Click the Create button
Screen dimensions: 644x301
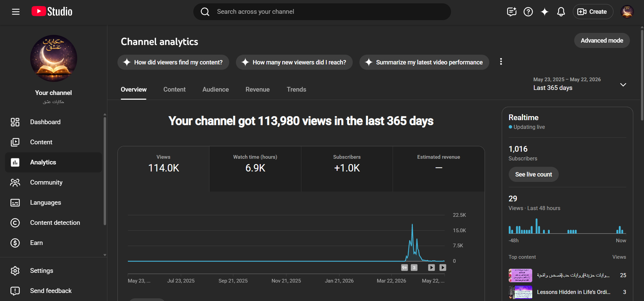593,12
